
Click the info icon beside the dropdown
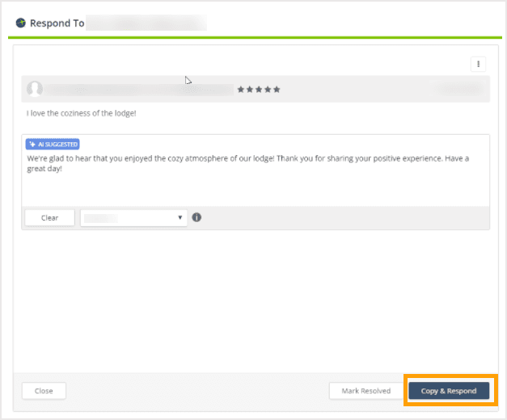(196, 217)
